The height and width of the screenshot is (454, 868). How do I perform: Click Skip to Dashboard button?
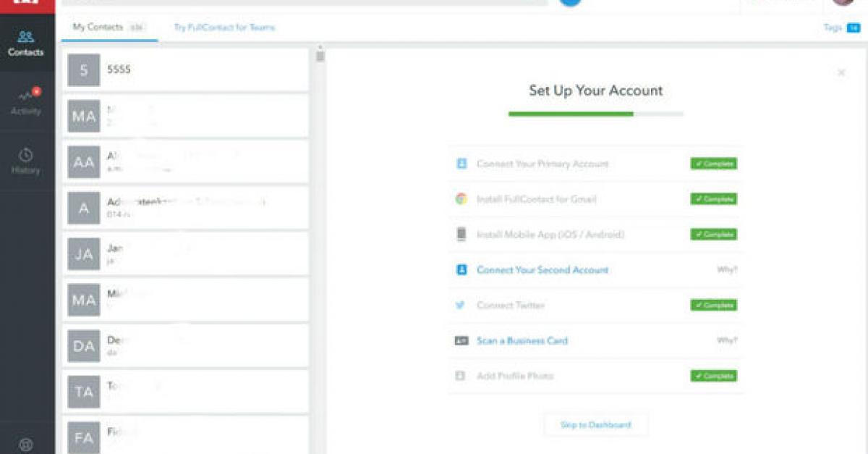tap(596, 425)
